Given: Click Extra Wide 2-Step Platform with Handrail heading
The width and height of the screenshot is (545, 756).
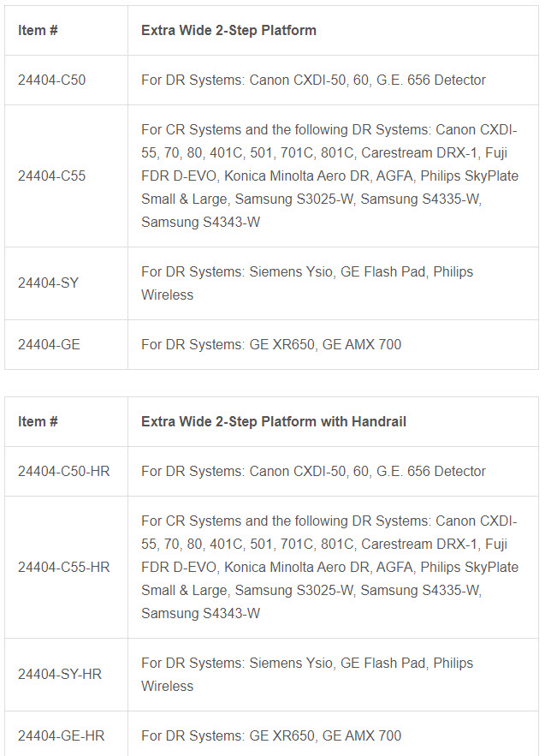Looking at the screenshot, I should pos(274,422).
